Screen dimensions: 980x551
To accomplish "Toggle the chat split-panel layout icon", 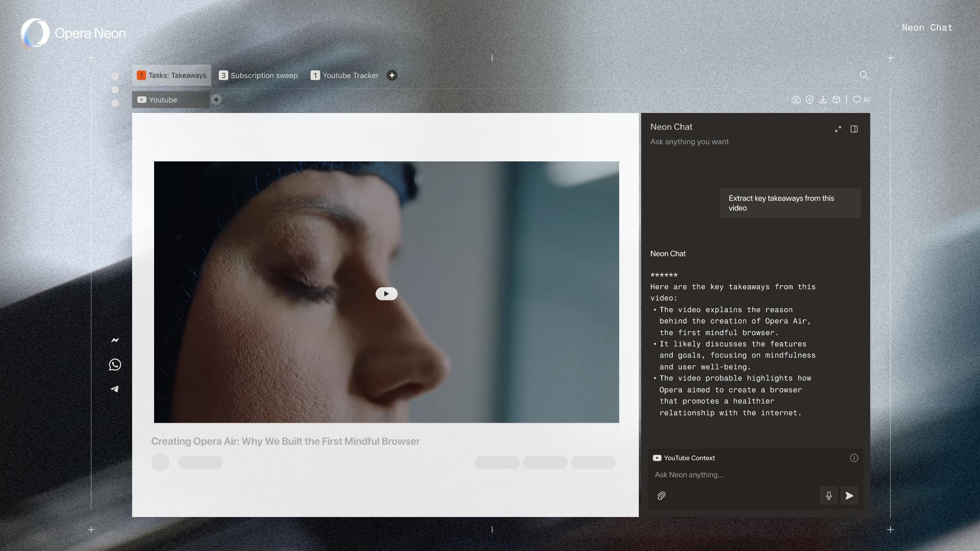I will tap(854, 129).
